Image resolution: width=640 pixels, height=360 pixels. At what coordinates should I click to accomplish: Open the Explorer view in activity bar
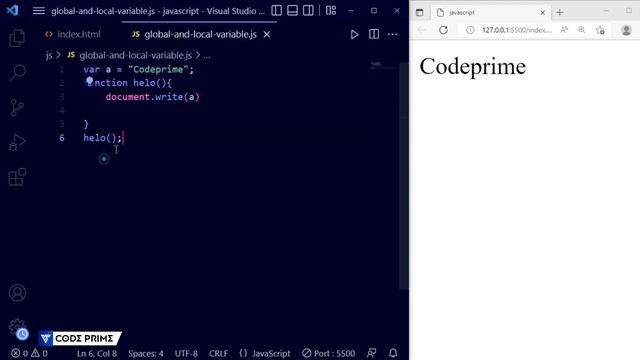point(17,38)
